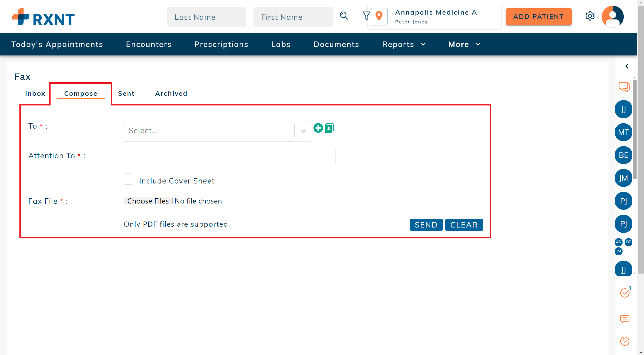Open tasks checkmark icon with badge
644x355 pixels.
(625, 292)
